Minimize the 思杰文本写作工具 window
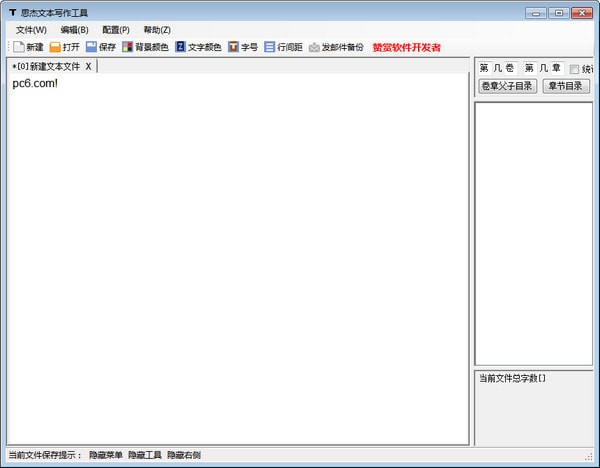The width and height of the screenshot is (600, 468). pos(536,13)
